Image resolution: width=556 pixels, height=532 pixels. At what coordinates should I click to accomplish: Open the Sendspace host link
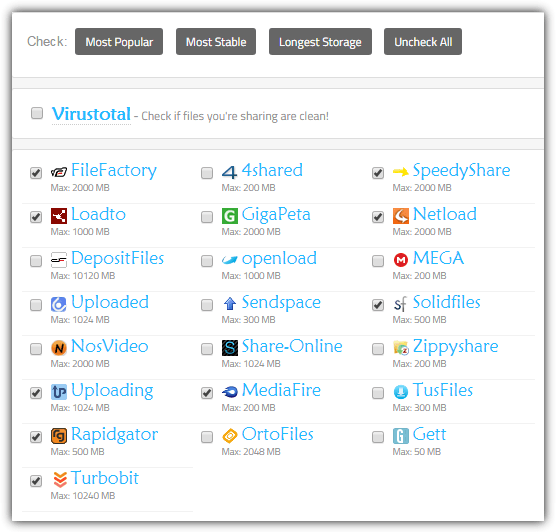281,303
